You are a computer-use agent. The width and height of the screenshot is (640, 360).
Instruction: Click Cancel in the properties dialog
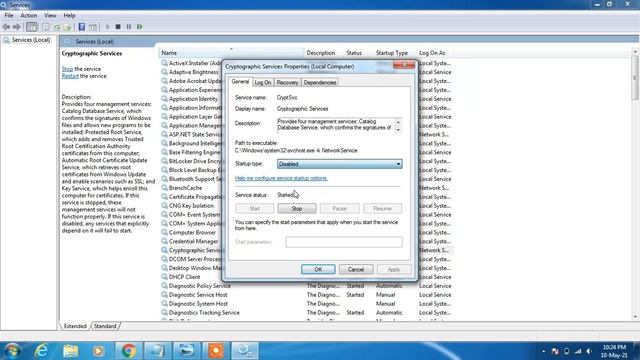coord(356,269)
